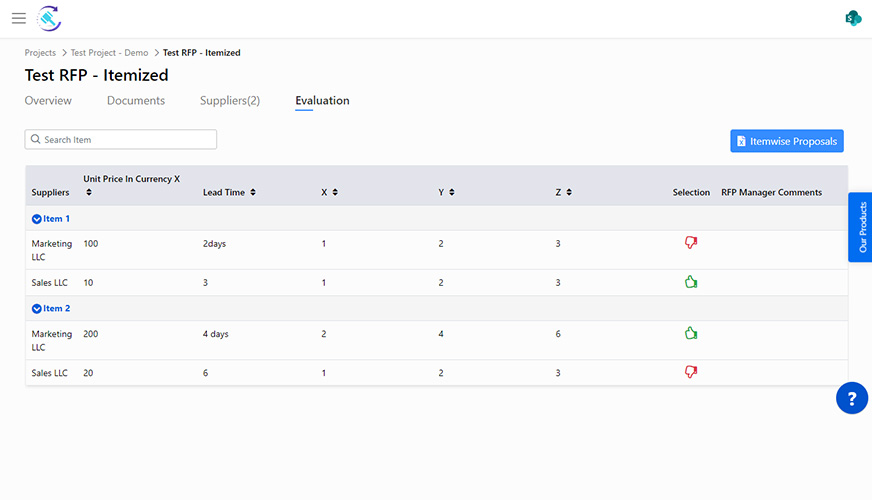Image resolution: width=872 pixels, height=500 pixels.
Task: Click the app logo in header
Action: 48,18
